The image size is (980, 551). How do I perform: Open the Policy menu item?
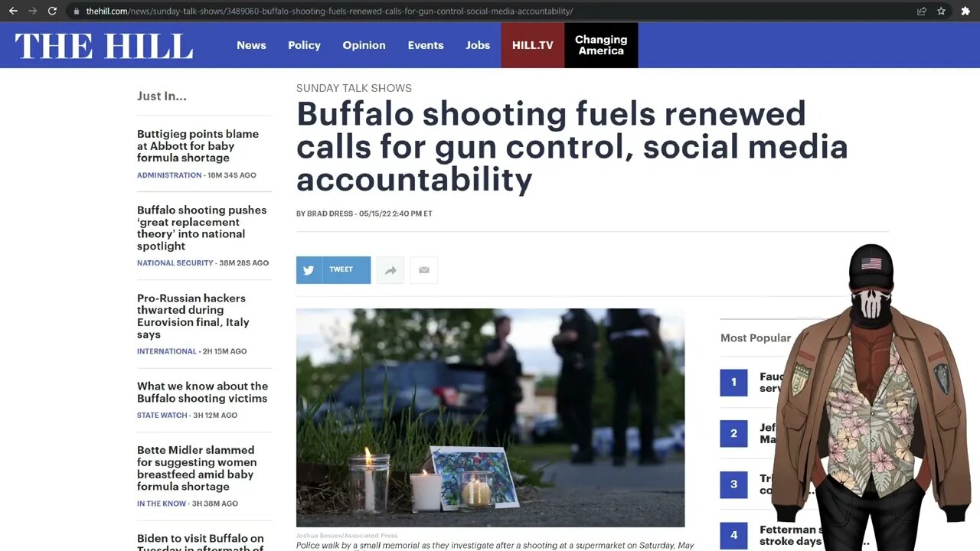[304, 45]
